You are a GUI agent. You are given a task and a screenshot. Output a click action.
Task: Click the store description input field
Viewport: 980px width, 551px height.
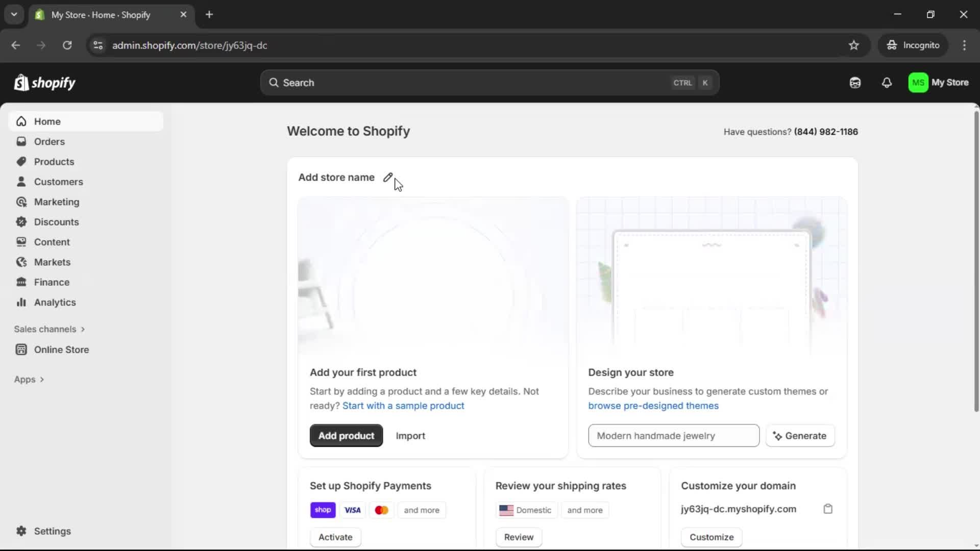tap(674, 436)
